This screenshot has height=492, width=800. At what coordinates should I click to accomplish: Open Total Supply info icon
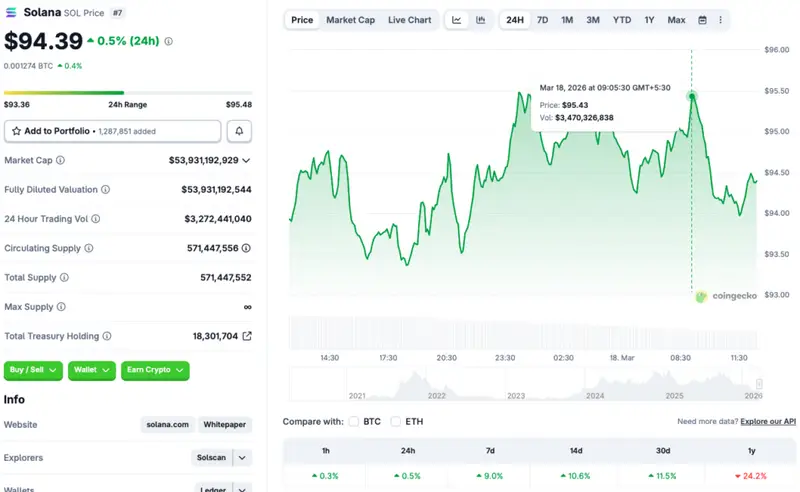pos(64,278)
